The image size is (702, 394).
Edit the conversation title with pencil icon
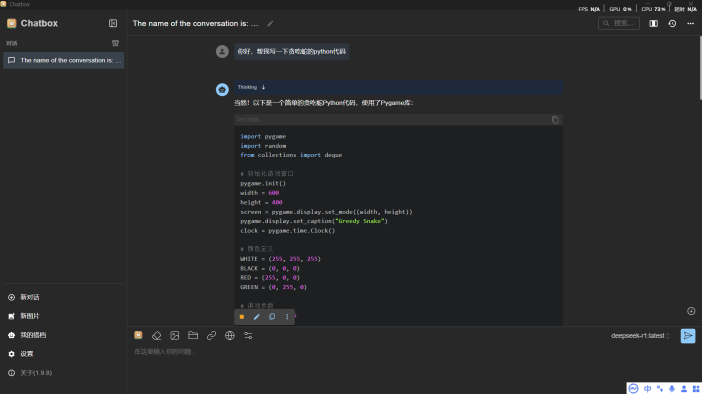270,24
